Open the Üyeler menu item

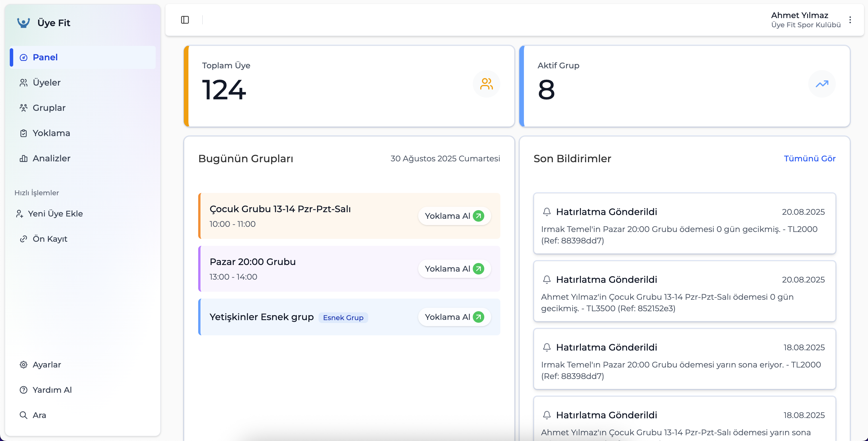pyautogui.click(x=47, y=82)
